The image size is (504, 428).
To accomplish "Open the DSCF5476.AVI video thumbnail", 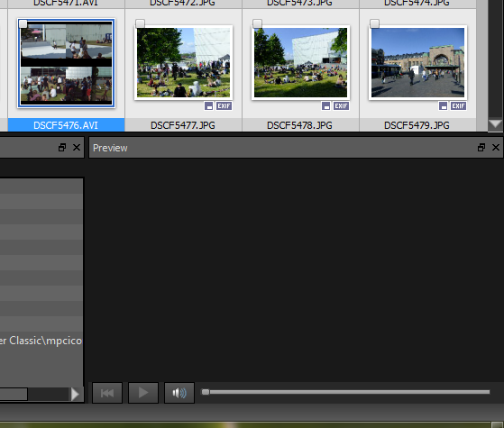I will click(66, 63).
